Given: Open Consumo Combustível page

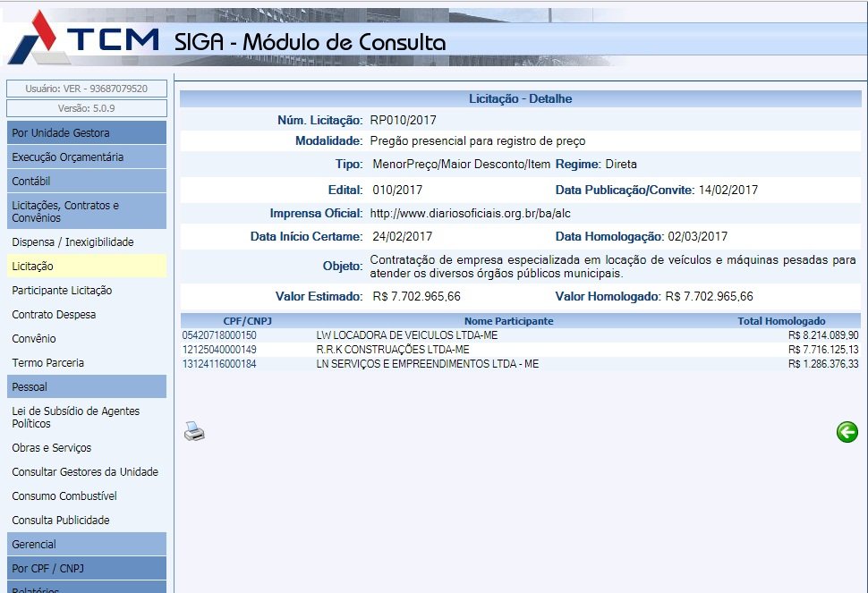Looking at the screenshot, I should [64, 496].
